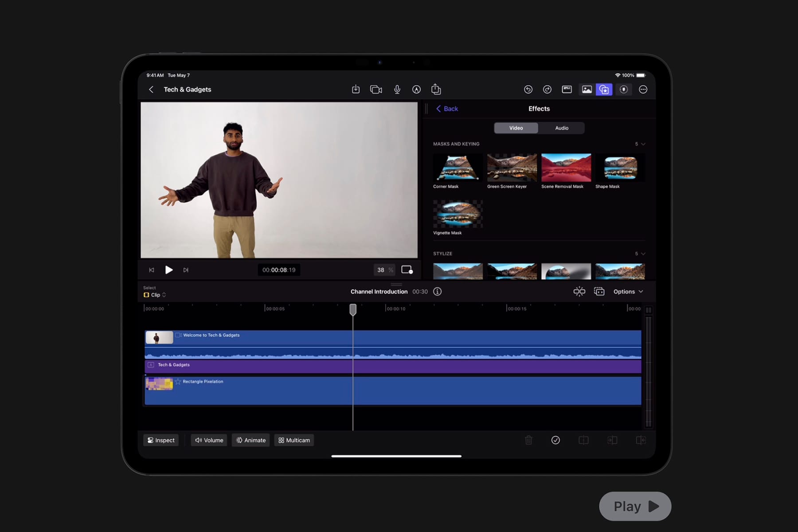Tap the share export icon

pyautogui.click(x=436, y=89)
